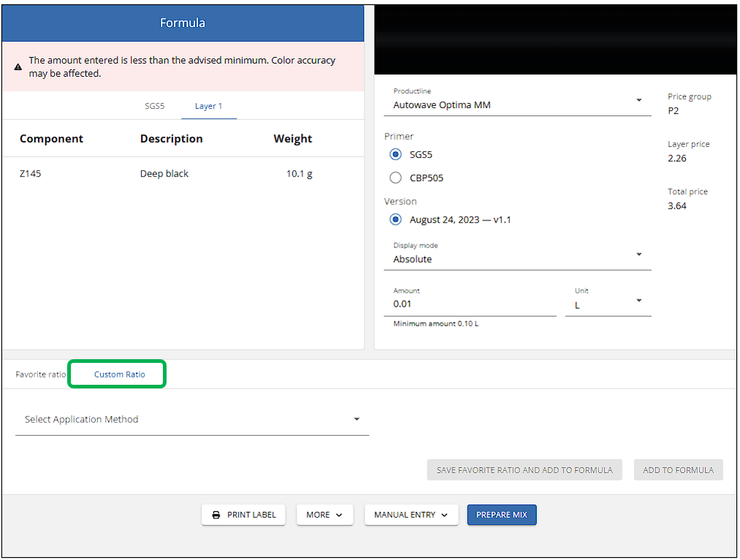
Task: Select the CBP505 primer radio button
Action: (x=395, y=178)
